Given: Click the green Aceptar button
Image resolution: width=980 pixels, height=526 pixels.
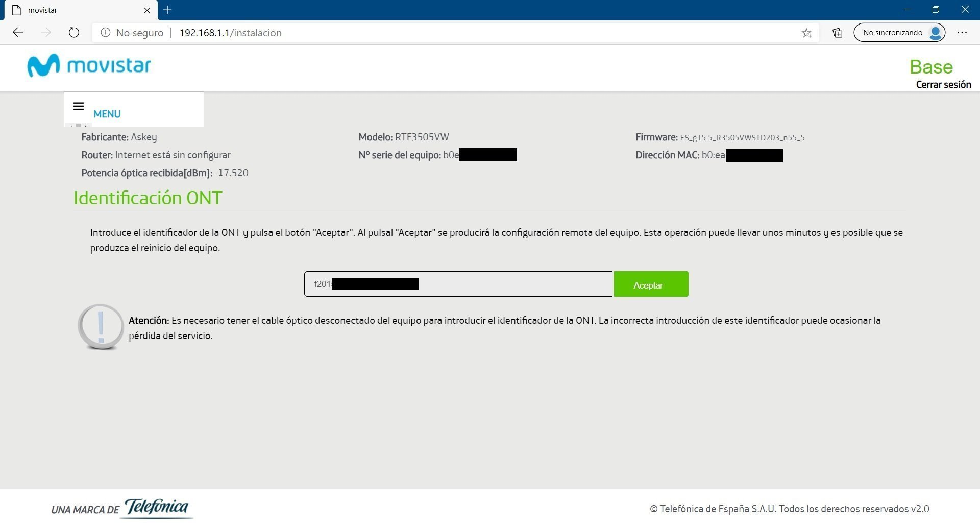Looking at the screenshot, I should pos(651,284).
